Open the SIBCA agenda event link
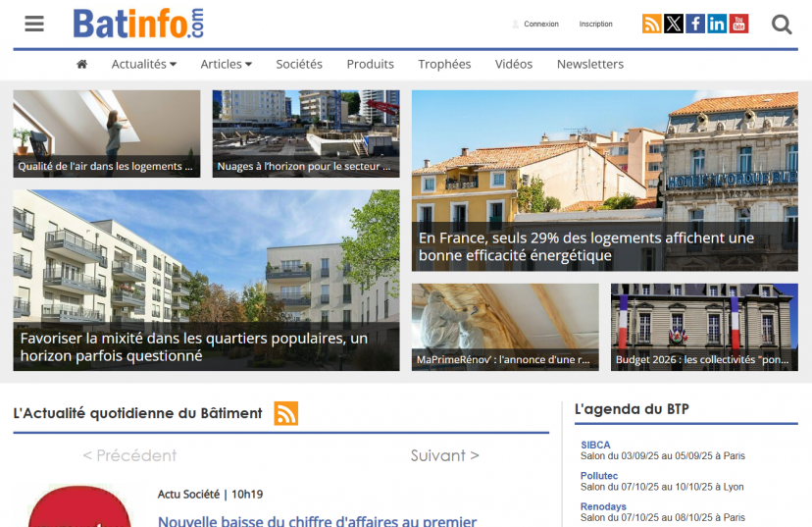 (x=595, y=446)
